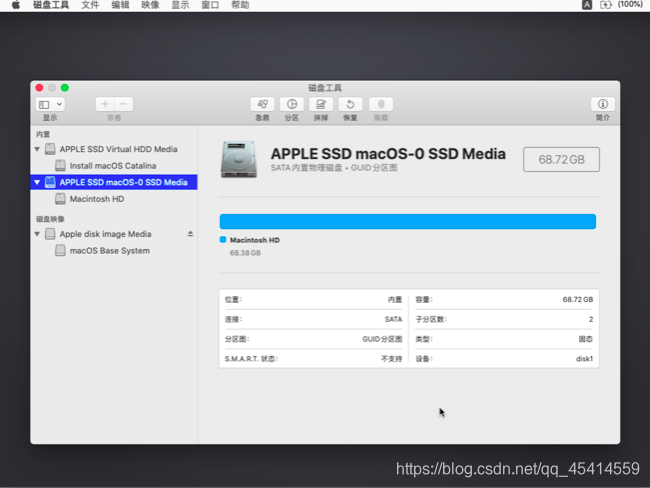Click the Restore (恢复) tool

click(x=350, y=104)
